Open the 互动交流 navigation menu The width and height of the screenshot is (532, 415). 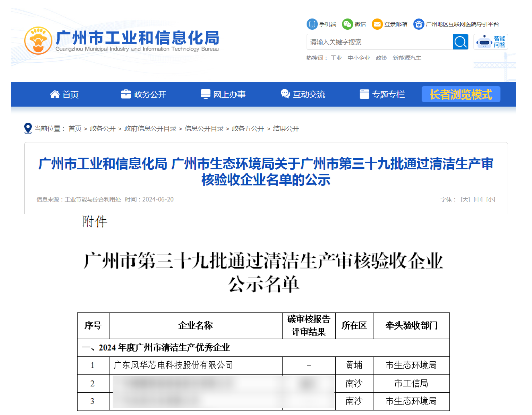(x=303, y=94)
